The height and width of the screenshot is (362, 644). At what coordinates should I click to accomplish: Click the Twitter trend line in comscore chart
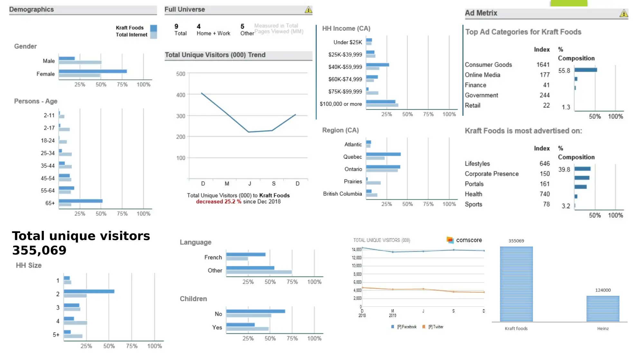(423, 289)
